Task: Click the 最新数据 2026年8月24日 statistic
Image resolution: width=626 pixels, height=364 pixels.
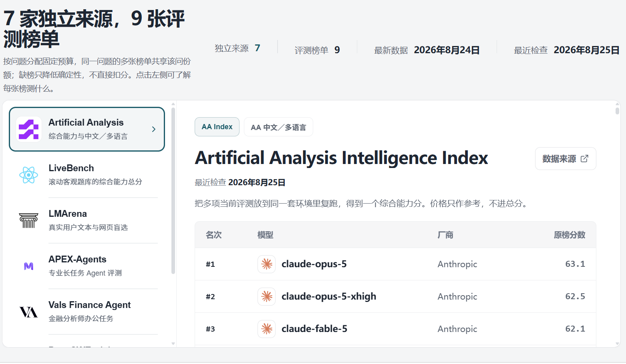Action: click(x=427, y=50)
